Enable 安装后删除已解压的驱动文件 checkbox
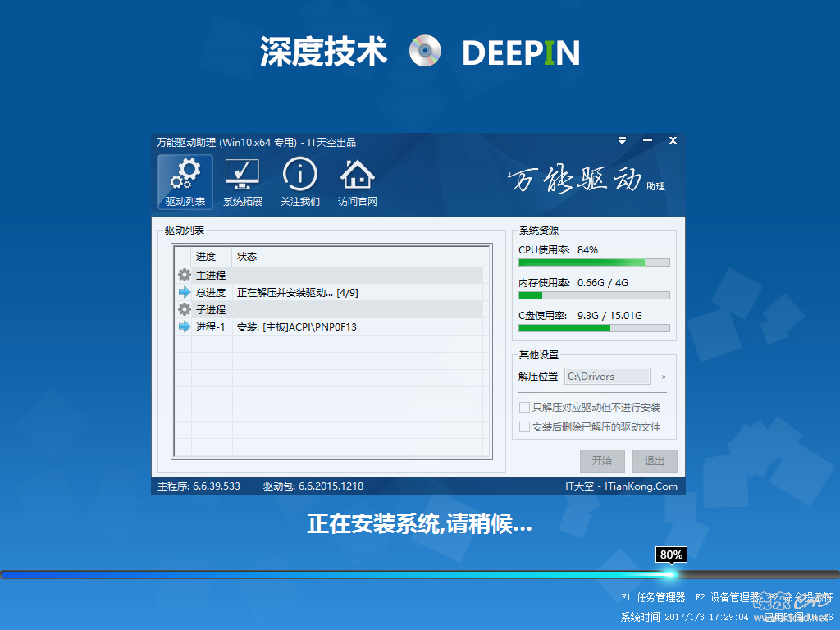The image size is (840, 630). (x=524, y=427)
